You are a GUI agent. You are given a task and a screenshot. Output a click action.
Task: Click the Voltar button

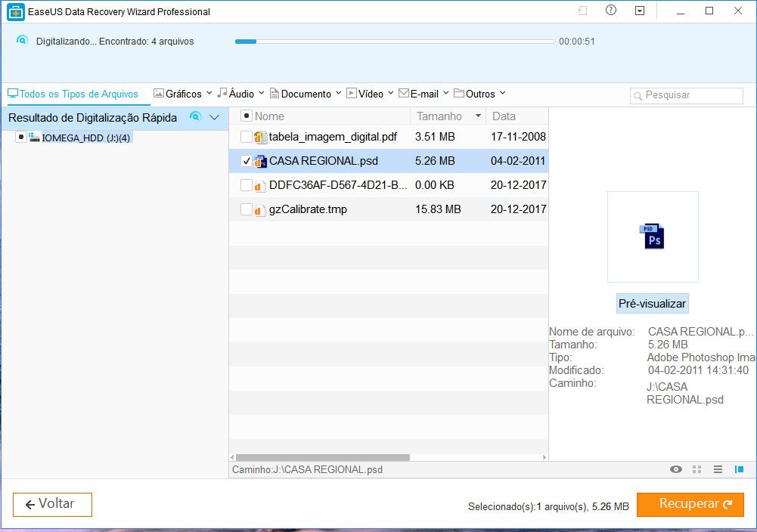52,504
